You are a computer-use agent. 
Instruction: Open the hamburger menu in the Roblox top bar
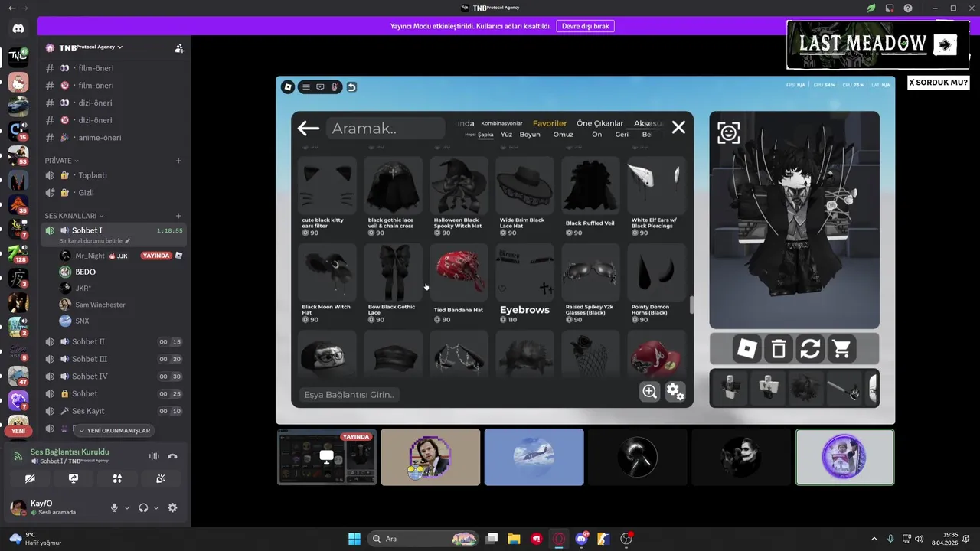(x=306, y=87)
